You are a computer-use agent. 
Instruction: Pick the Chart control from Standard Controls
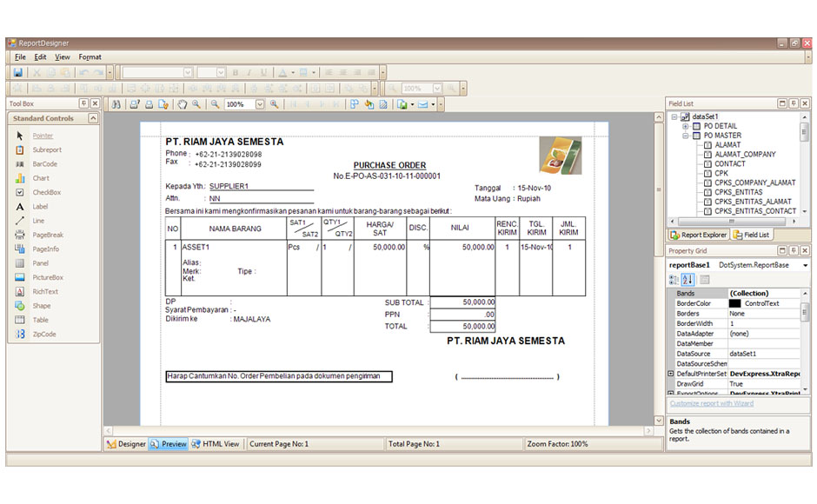click(41, 178)
